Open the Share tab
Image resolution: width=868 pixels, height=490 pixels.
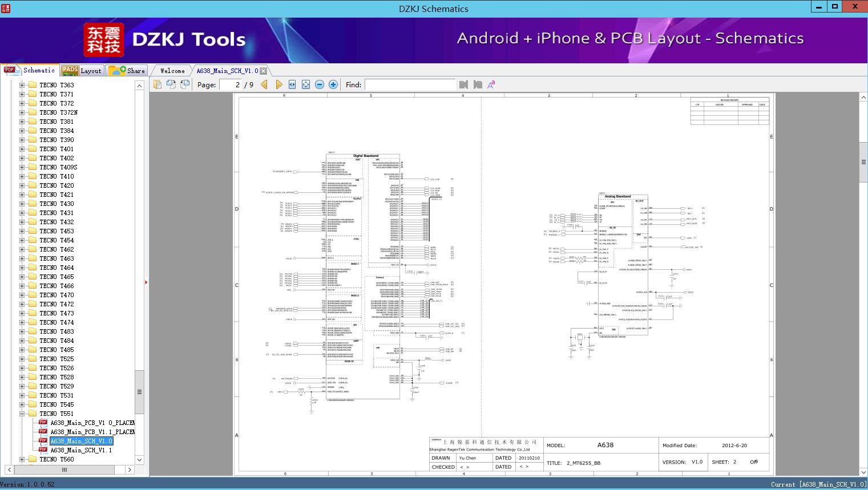tap(127, 71)
